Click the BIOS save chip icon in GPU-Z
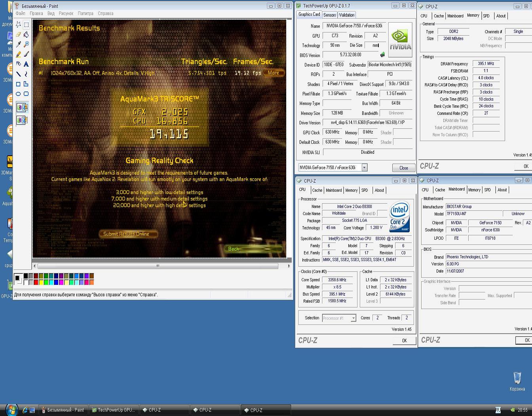532x416 pixels. coord(382,55)
